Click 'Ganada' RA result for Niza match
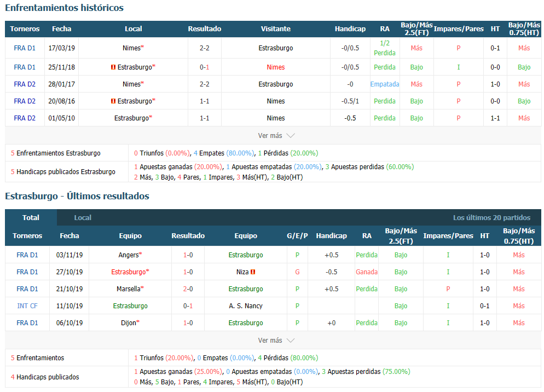Image resolution: width=544 pixels, height=392 pixels. point(367,272)
